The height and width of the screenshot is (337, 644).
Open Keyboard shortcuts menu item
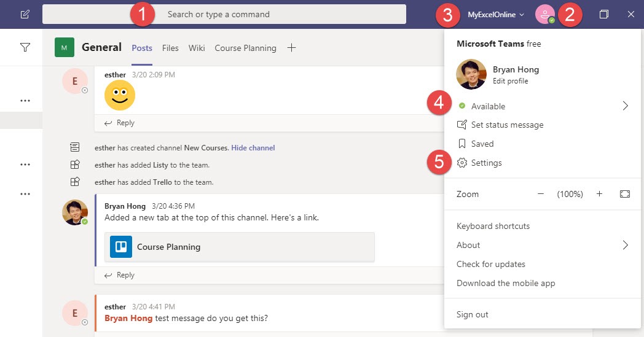click(x=493, y=226)
